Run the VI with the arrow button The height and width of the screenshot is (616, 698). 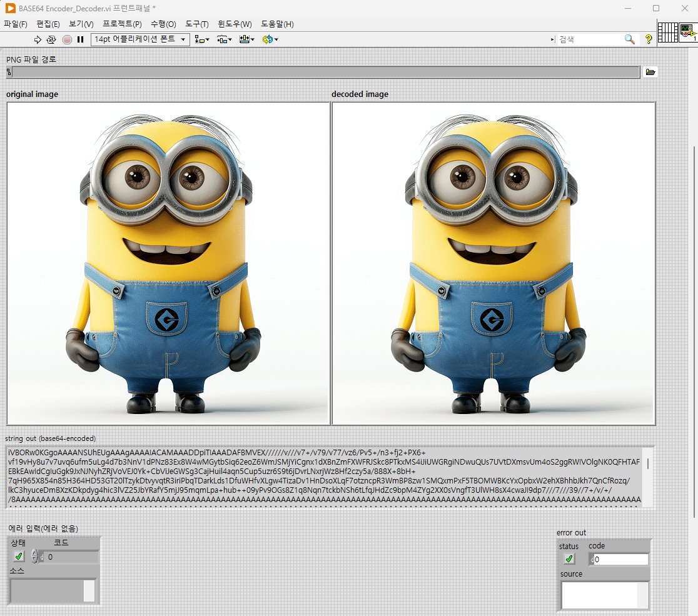[38, 39]
